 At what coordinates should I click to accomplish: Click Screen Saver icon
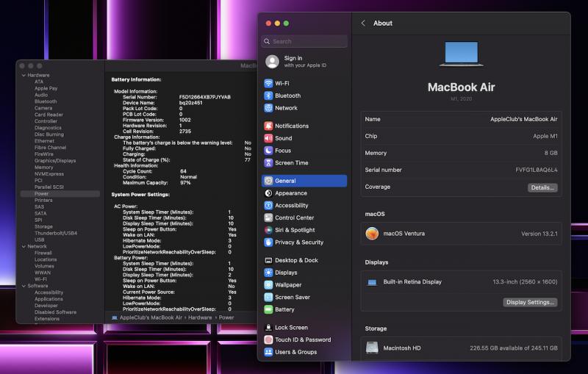(x=268, y=297)
